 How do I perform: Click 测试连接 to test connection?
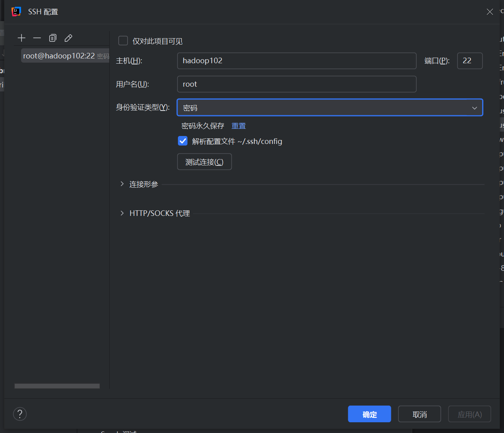pos(204,161)
